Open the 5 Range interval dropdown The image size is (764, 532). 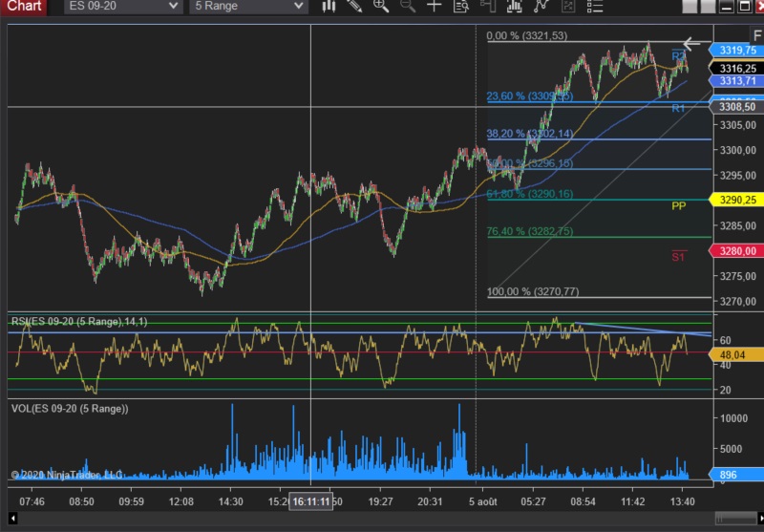coord(246,6)
